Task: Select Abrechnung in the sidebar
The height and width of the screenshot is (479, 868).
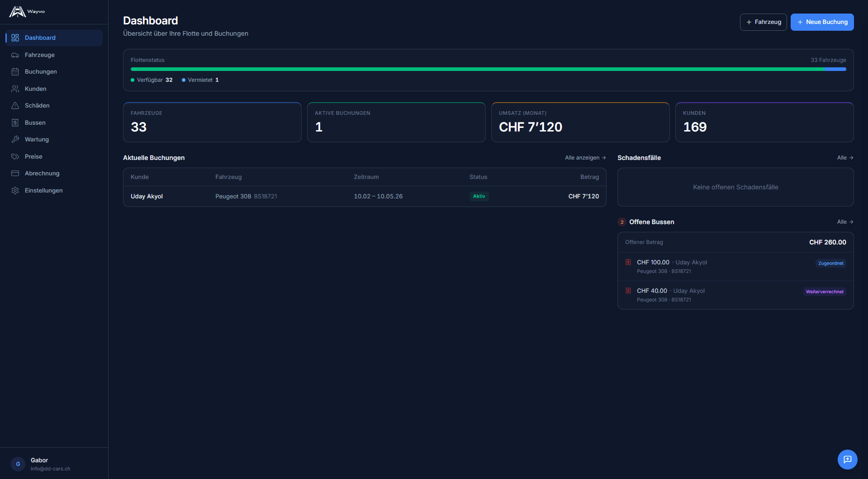Action: click(x=42, y=174)
